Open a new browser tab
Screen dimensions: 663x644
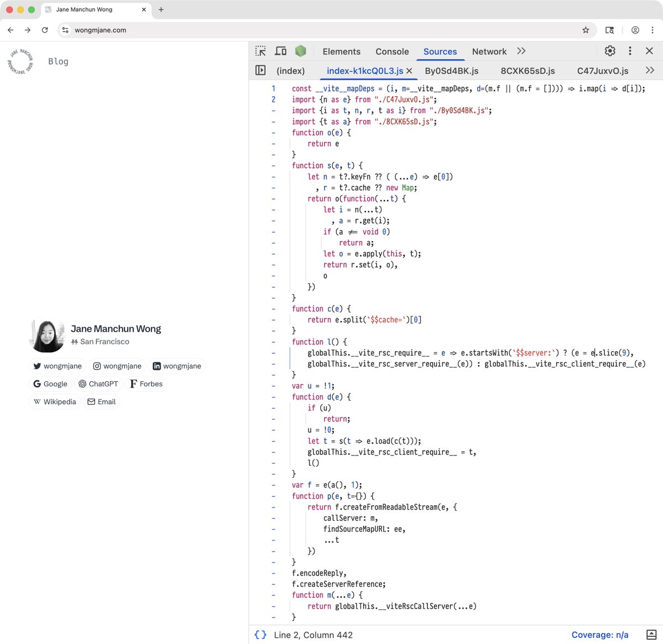161,9
